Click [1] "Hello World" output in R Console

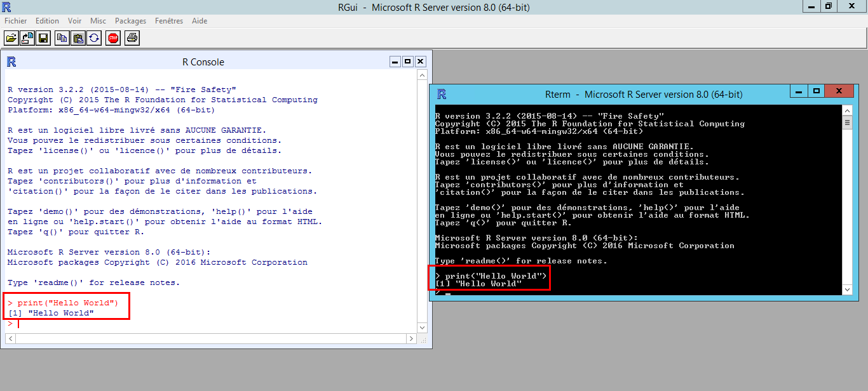click(51, 313)
